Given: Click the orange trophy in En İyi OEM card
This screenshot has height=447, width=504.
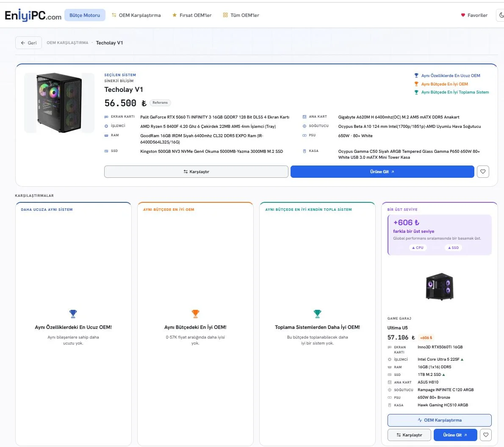Looking at the screenshot, I should coord(195,314).
